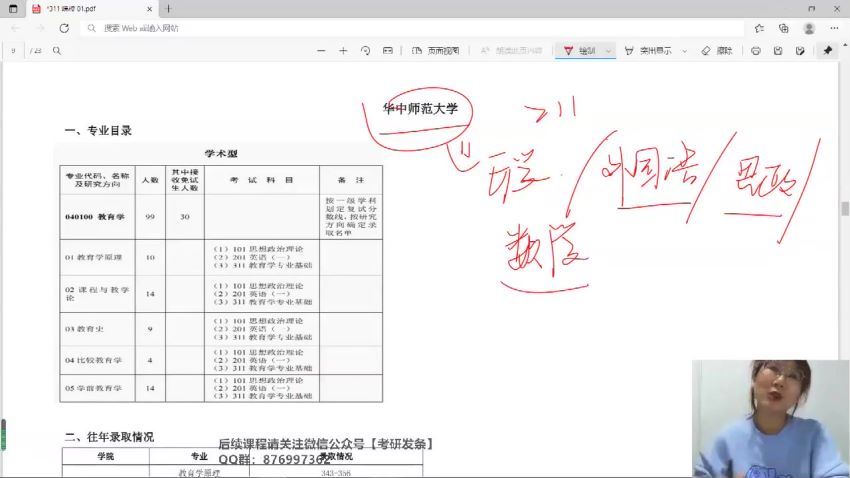
Task: Go back to previous page
Action: [15, 28]
